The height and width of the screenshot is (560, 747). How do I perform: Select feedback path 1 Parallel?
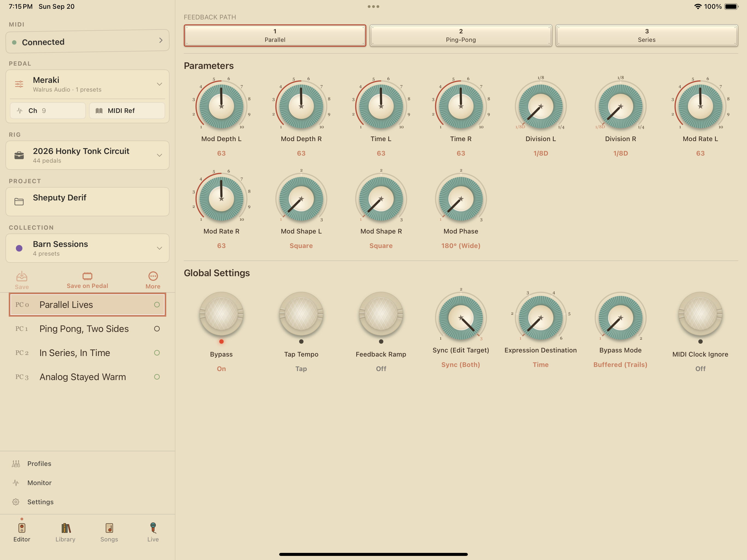[275, 36]
